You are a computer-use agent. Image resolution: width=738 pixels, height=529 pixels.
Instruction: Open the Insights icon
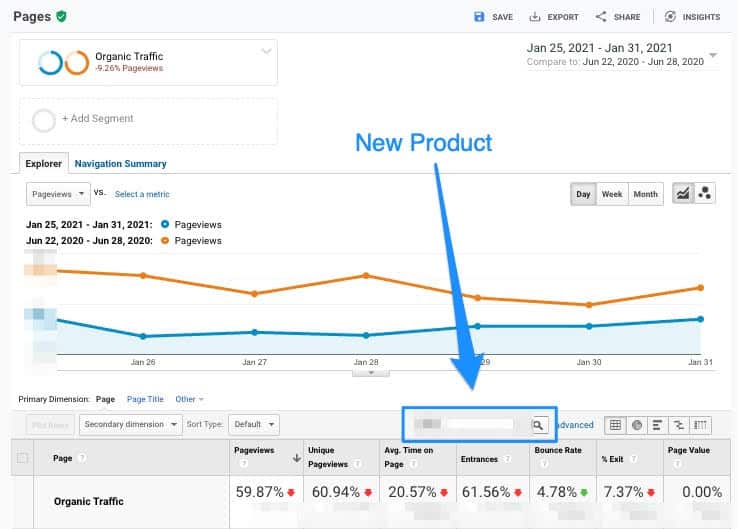click(670, 16)
